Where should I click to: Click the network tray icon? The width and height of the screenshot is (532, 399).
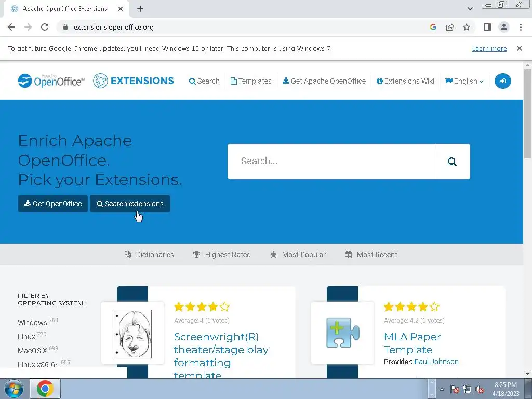click(467, 389)
